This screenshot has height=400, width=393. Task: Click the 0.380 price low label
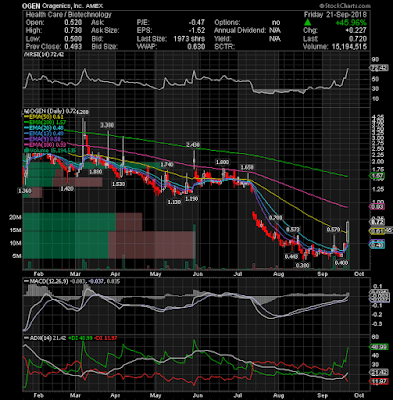[303, 265]
